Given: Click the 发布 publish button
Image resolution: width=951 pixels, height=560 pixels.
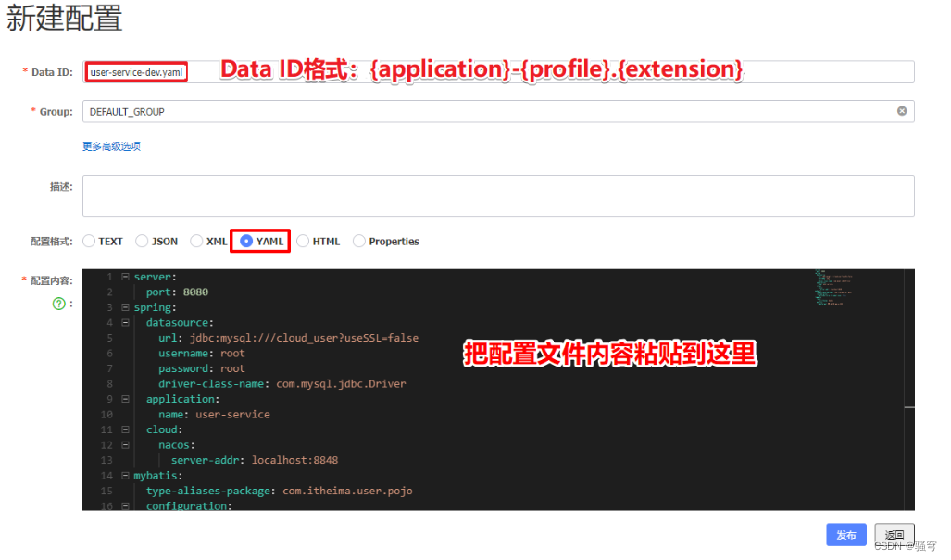Looking at the screenshot, I should 846,535.
